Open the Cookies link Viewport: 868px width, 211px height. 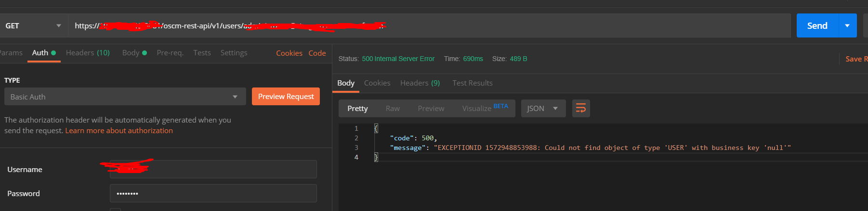click(x=289, y=53)
